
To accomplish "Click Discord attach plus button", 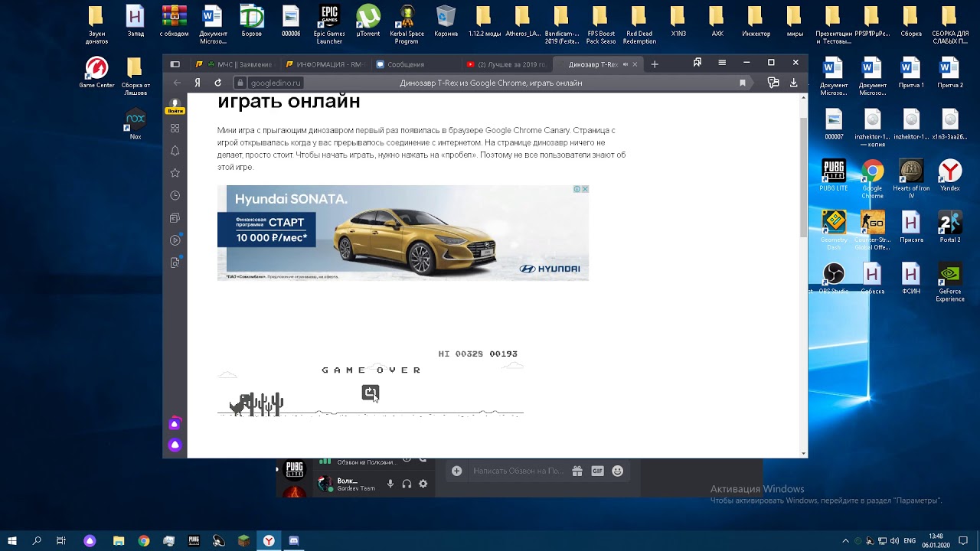I will pyautogui.click(x=457, y=471).
